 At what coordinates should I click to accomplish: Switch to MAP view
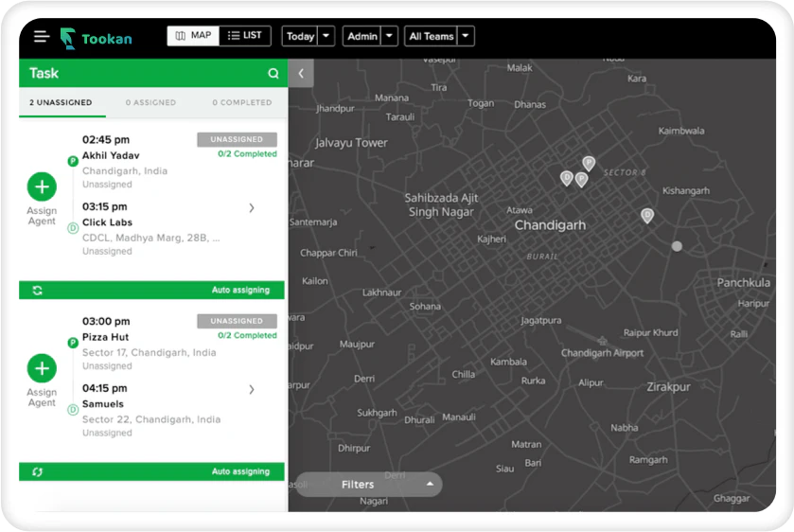click(x=193, y=35)
